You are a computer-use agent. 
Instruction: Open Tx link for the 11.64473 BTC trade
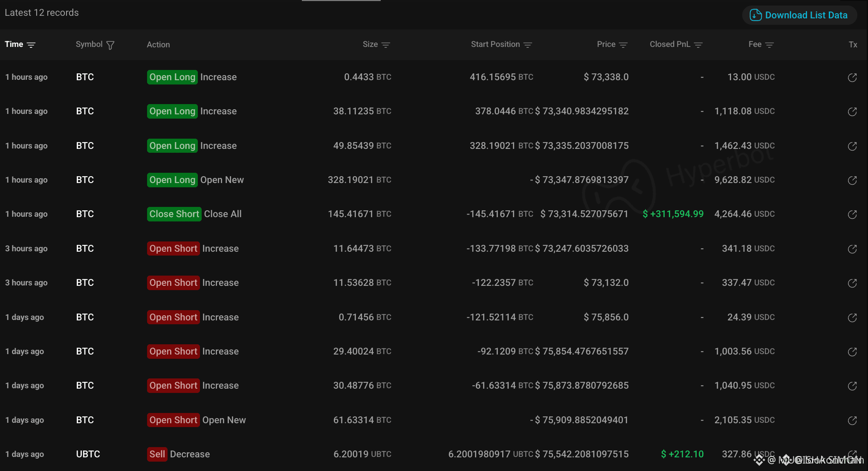852,249
